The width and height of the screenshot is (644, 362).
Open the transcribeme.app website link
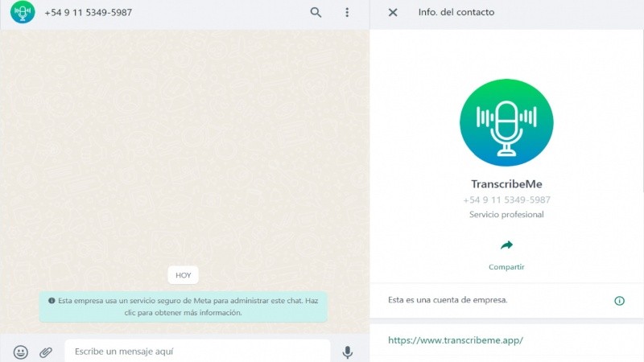pos(456,339)
